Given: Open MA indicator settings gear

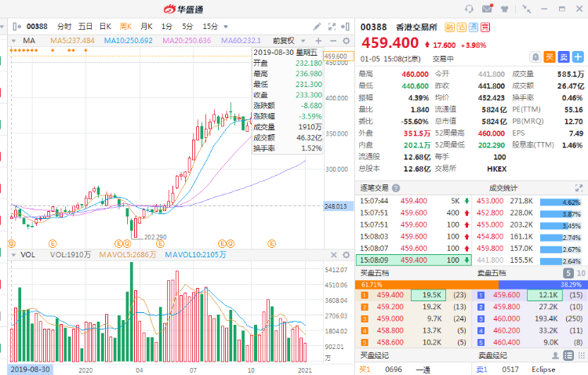Looking at the screenshot, I should pyautogui.click(x=346, y=40).
